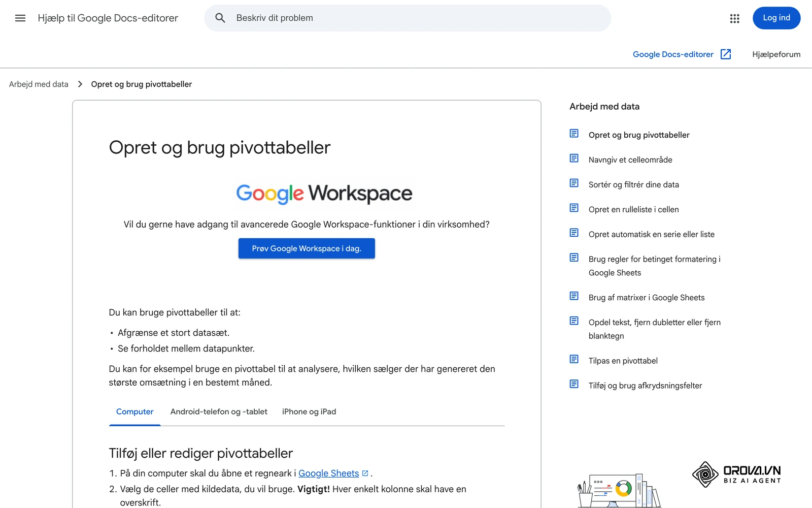
Task: Click the breadcrumb chevron arrow
Action: point(80,84)
